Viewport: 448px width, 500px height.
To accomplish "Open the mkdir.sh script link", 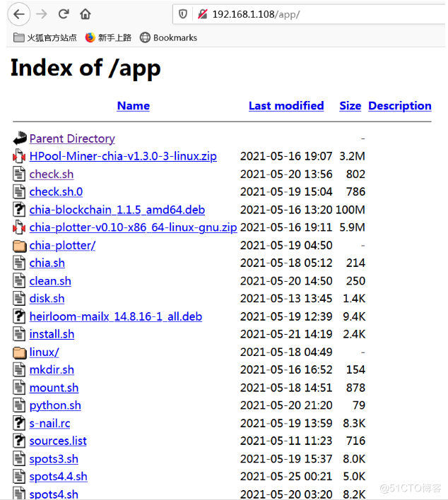I will click(52, 370).
